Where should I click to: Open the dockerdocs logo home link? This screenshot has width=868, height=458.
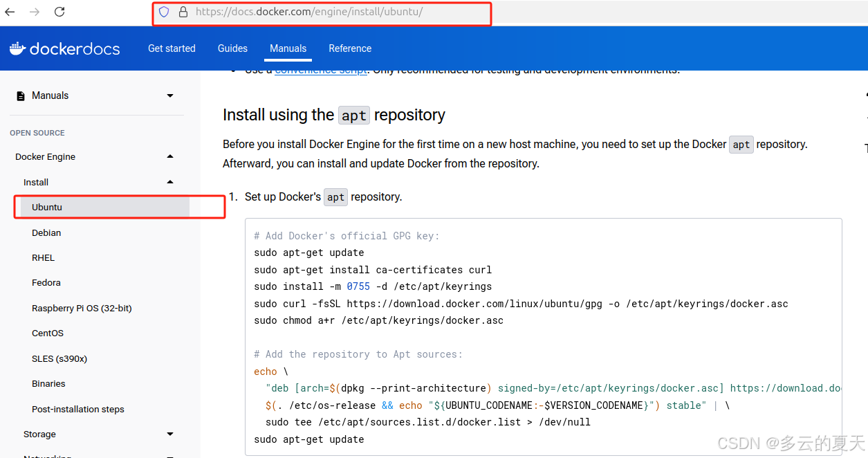tap(64, 48)
